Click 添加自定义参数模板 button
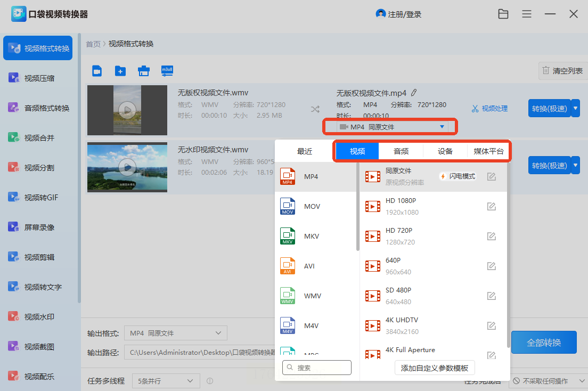The image size is (588, 391). pyautogui.click(x=435, y=368)
